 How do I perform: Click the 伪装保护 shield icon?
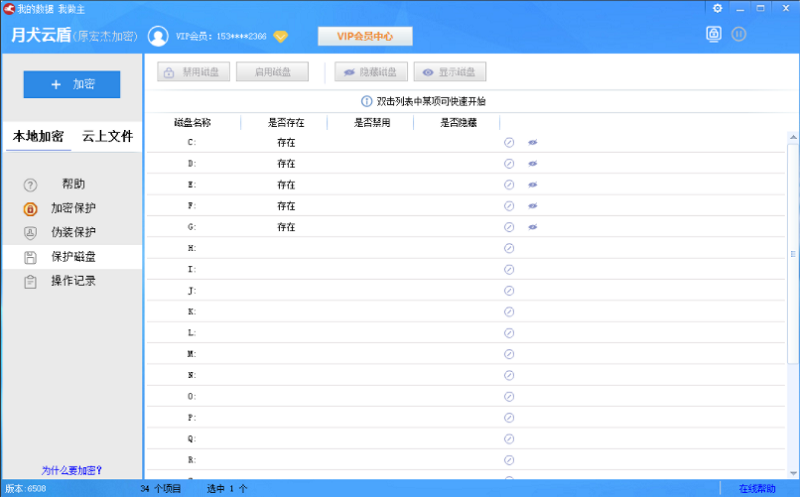(x=30, y=233)
